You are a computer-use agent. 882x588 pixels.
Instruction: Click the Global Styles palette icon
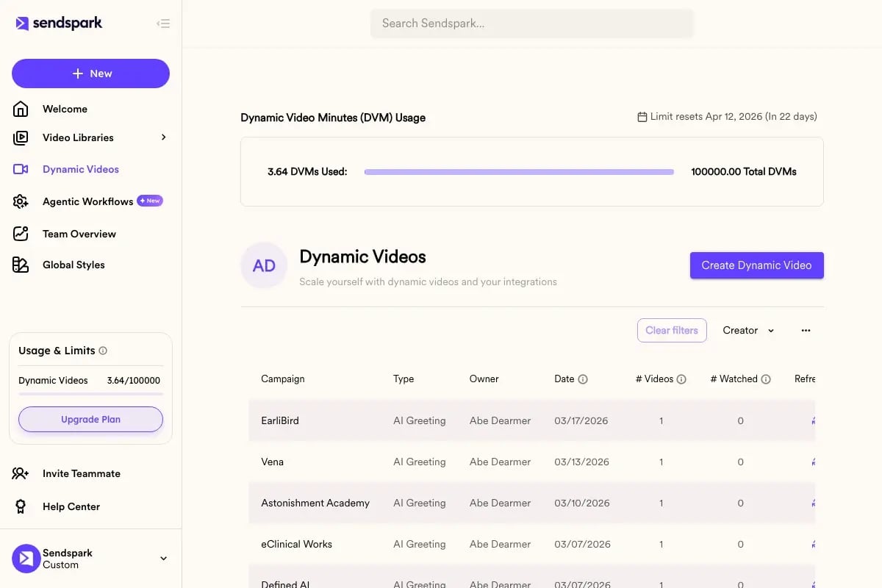[21, 265]
